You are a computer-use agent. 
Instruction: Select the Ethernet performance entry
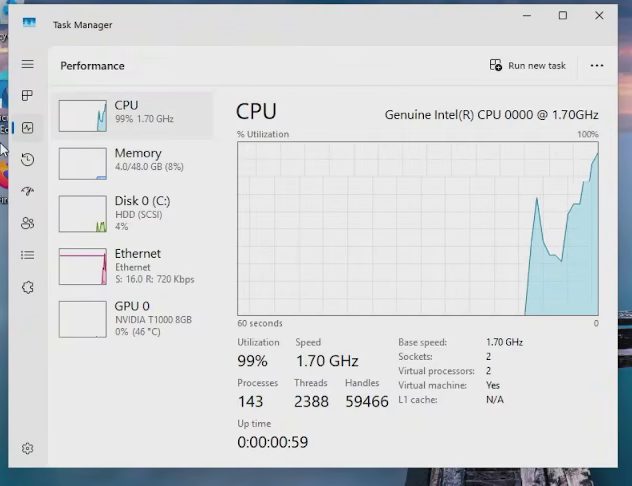(133, 266)
